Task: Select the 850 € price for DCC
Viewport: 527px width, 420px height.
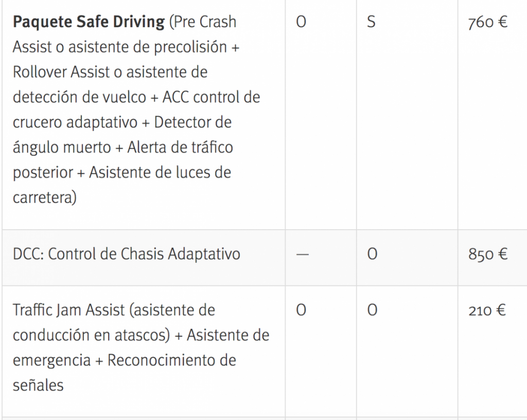Action: click(487, 254)
